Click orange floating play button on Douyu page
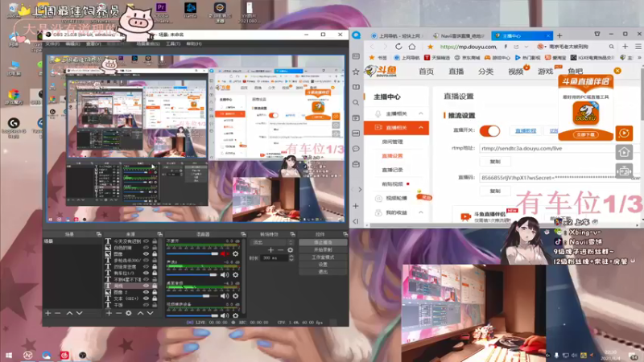Image resolution: width=644 pixels, height=362 pixels. [x=624, y=133]
